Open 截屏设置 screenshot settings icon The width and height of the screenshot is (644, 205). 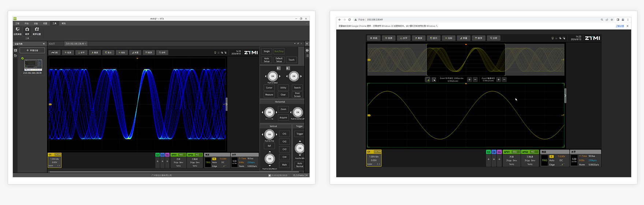pyautogui.click(x=37, y=30)
